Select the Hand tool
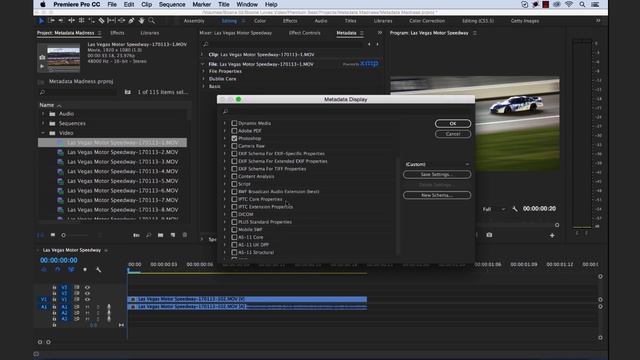Viewport: 640px width, 360px height. coord(141,21)
